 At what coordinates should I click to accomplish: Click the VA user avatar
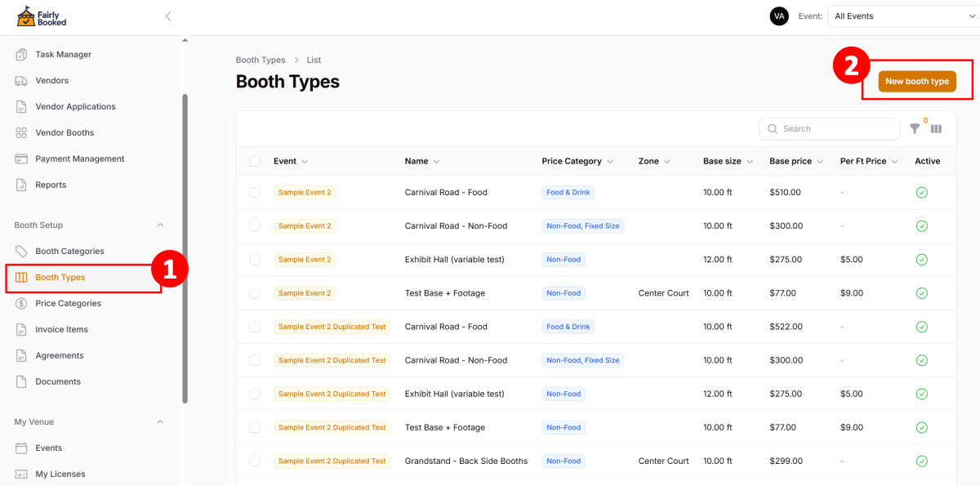tap(779, 16)
